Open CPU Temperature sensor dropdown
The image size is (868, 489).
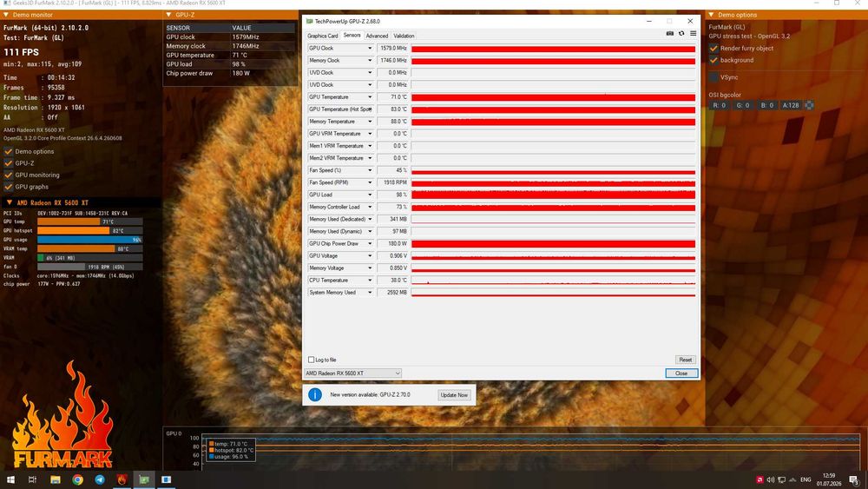coord(370,281)
